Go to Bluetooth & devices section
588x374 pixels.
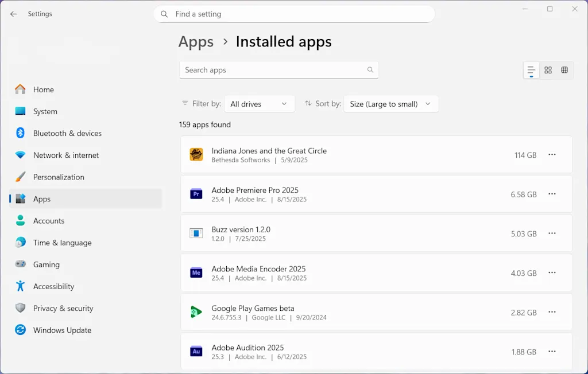coord(67,133)
